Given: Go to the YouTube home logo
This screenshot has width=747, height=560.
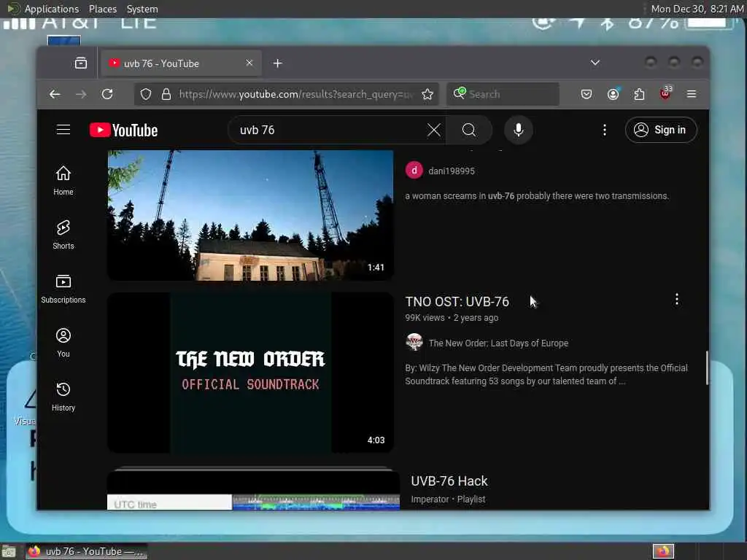Looking at the screenshot, I should (x=123, y=130).
